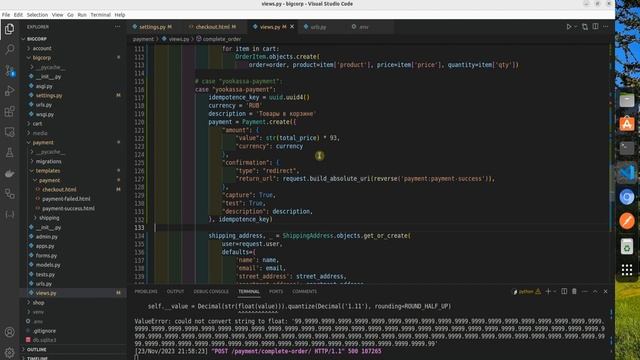The height and width of the screenshot is (360, 640).
Task: Open the Extensions view
Action: tap(9, 111)
